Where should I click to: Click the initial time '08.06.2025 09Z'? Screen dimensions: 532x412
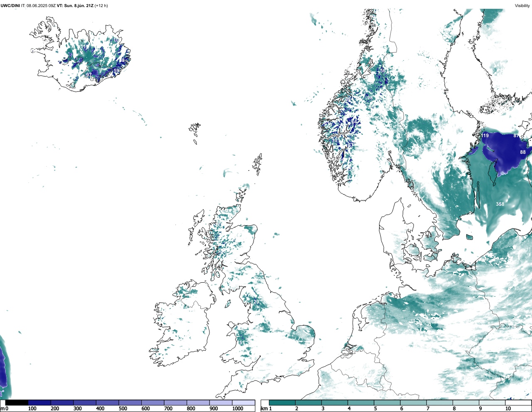[x=41, y=6]
